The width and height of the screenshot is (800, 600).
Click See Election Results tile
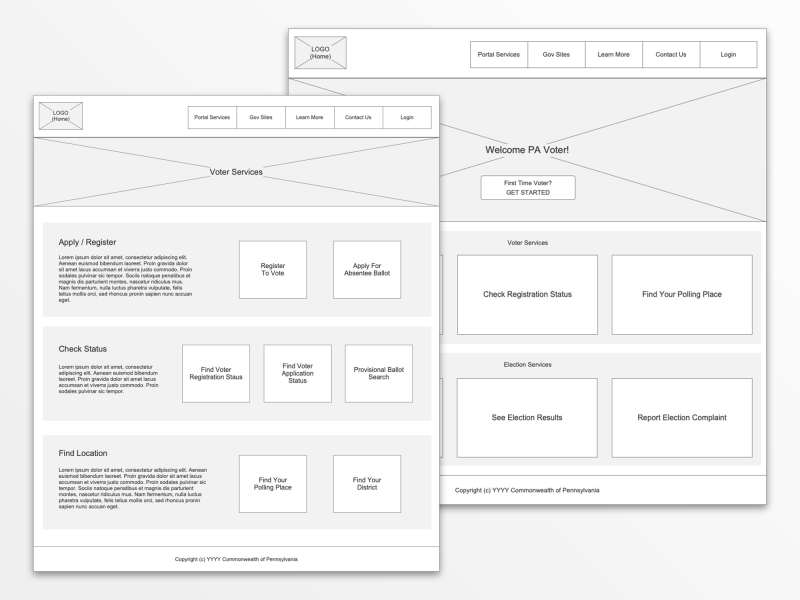pos(527,418)
